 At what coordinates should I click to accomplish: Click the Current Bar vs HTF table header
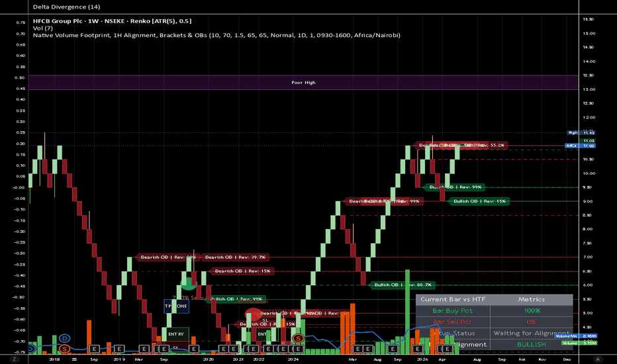pyautogui.click(x=453, y=299)
